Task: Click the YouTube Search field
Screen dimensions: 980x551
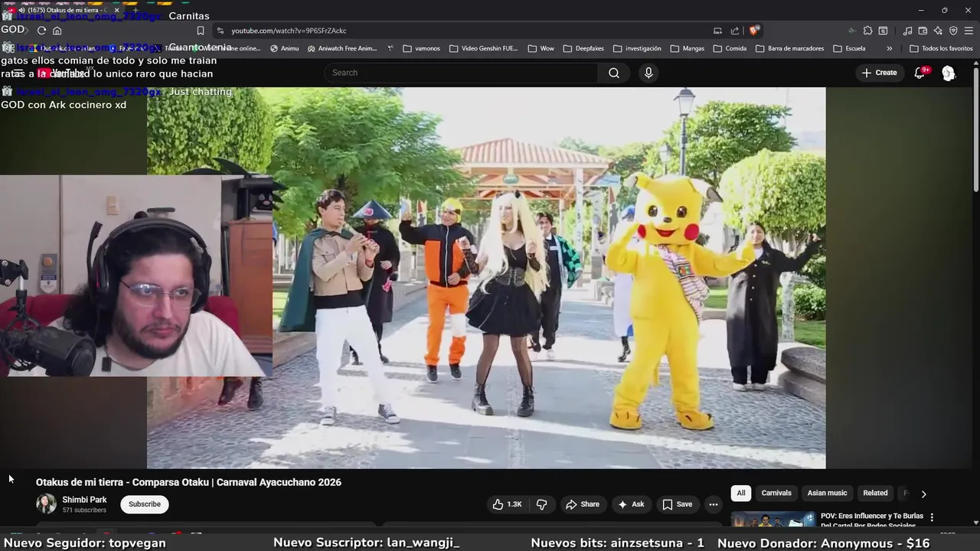Action: (461, 73)
